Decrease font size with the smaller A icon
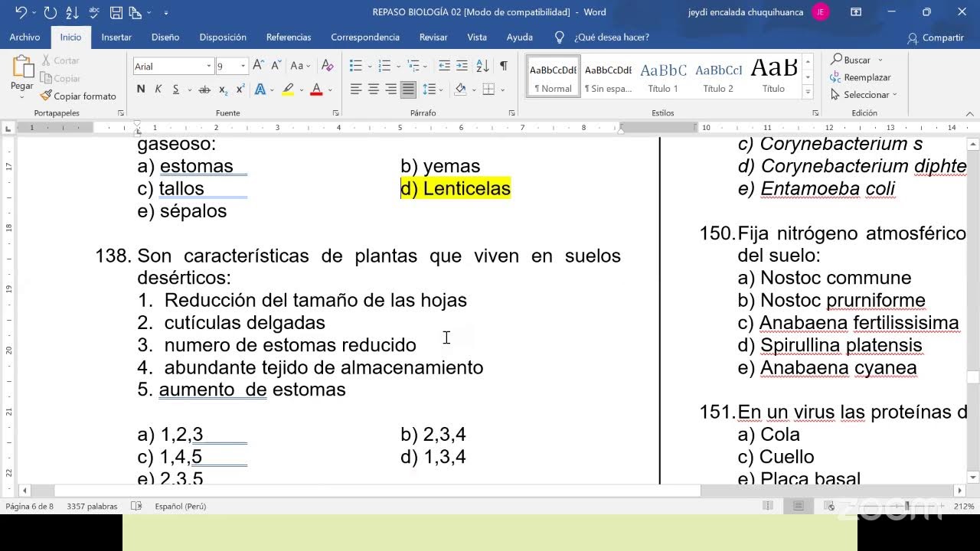This screenshot has width=980, height=551. [x=275, y=66]
